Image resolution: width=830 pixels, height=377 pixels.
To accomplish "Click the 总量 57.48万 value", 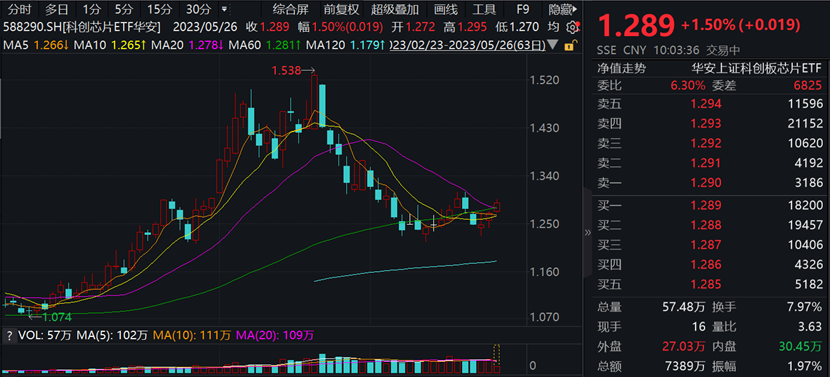I will pos(685,307).
